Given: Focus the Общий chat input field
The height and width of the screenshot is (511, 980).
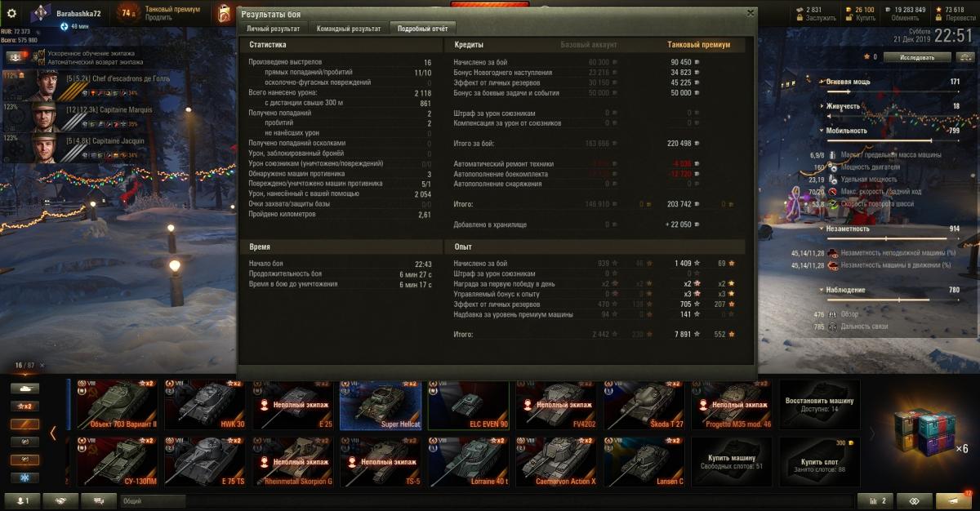Looking at the screenshot, I should click(153, 501).
